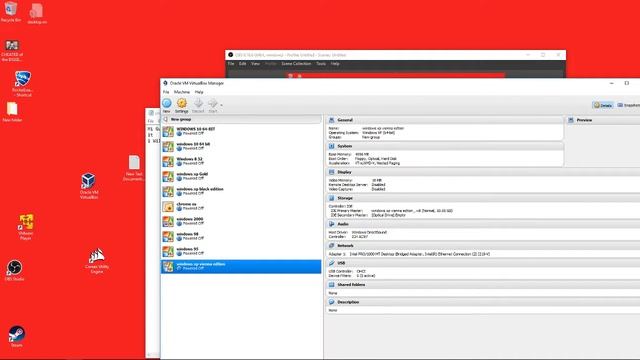Viewport: 640px width, 360px height.
Task: Select the windows xp black edition machine
Action: point(241,191)
